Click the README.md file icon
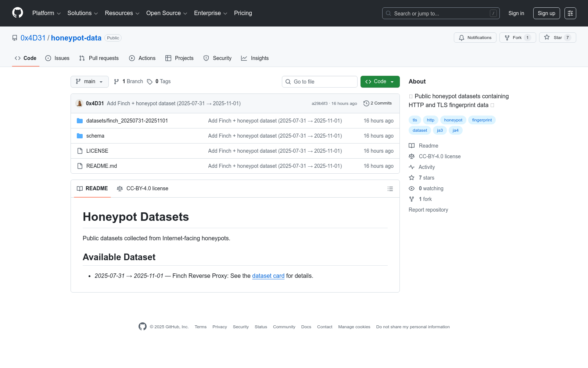This screenshot has width=588, height=368. point(80,166)
